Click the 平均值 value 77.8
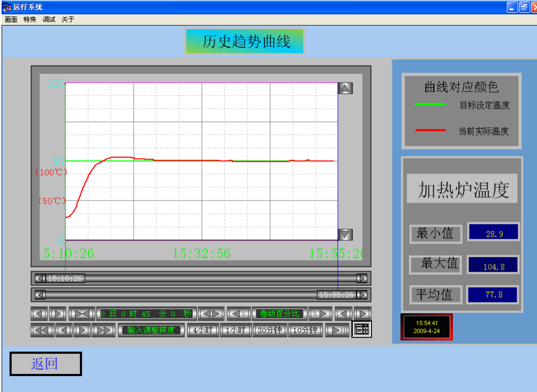 (x=493, y=295)
